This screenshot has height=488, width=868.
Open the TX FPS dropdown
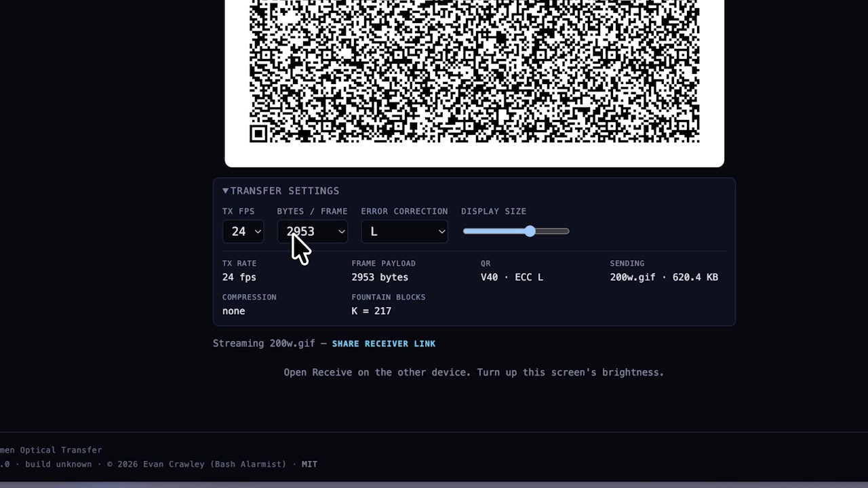[243, 232]
